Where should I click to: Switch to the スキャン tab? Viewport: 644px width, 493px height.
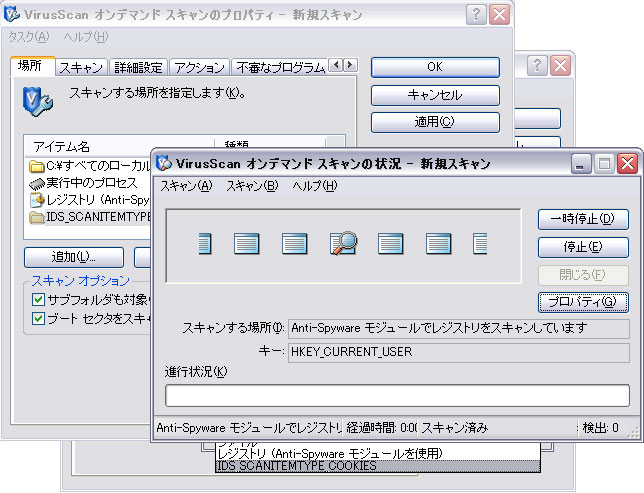pyautogui.click(x=81, y=67)
